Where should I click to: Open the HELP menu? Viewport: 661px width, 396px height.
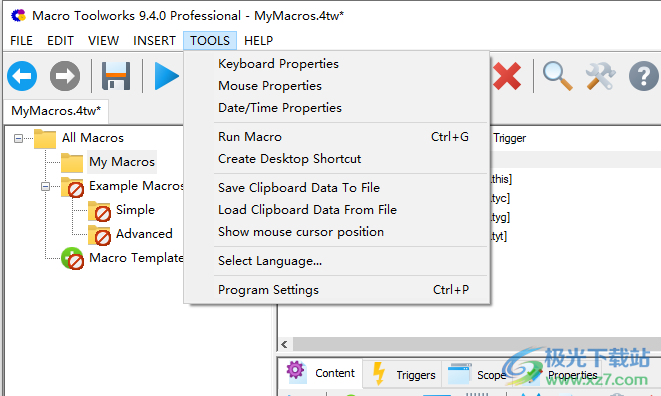click(258, 41)
